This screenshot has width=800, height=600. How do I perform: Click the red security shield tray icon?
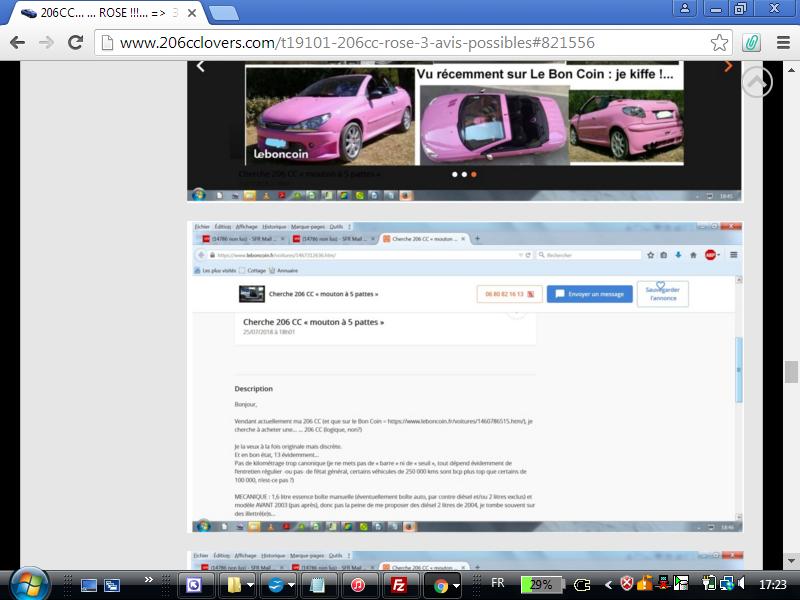627,583
